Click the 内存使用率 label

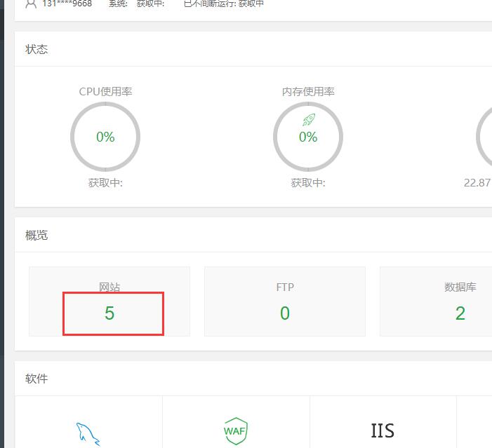308,92
